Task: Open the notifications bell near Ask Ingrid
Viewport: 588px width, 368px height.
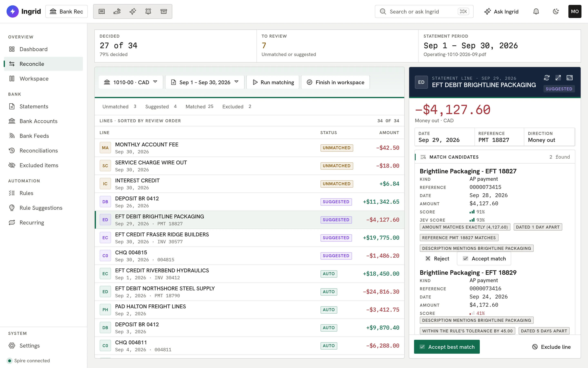Action: 536,11
